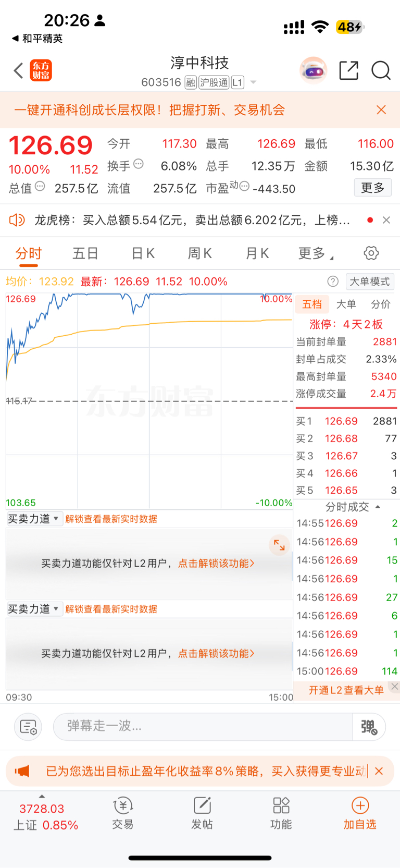Switch to 五日 tab
The width and height of the screenshot is (400, 868).
pos(86,253)
